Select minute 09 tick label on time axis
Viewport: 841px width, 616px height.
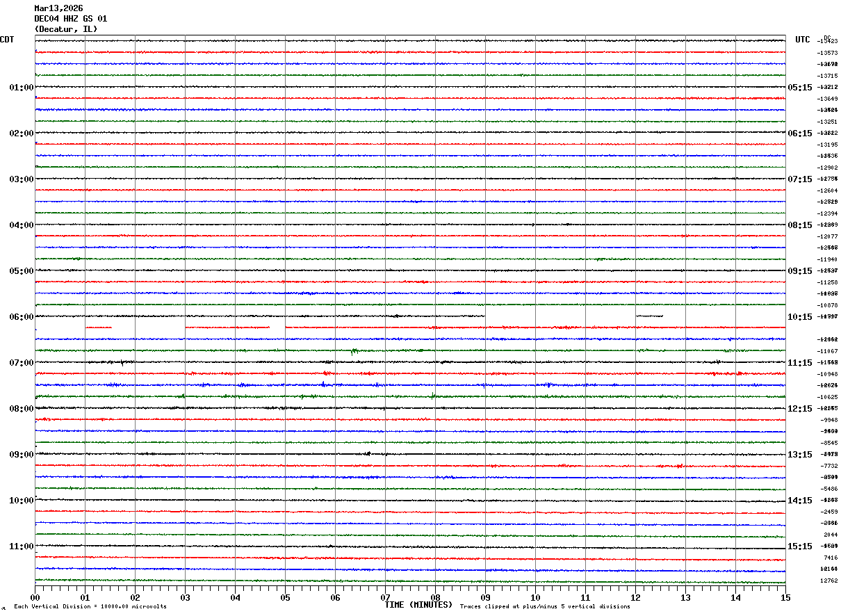485,597
